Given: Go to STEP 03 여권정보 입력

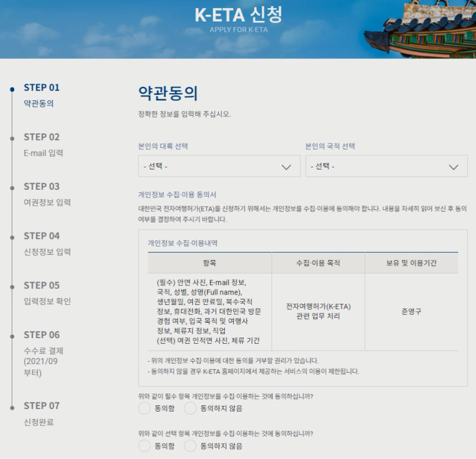Looking at the screenshot, I should [47, 194].
